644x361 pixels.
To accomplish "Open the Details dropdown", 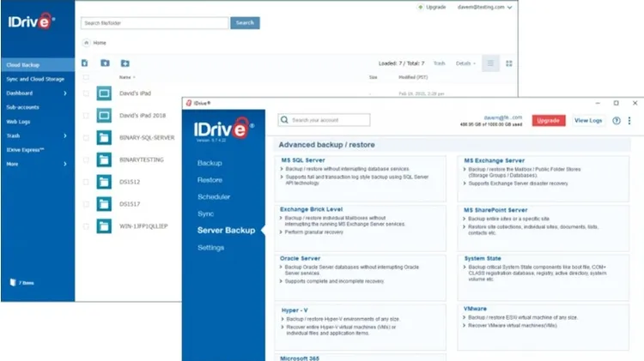I will 465,63.
